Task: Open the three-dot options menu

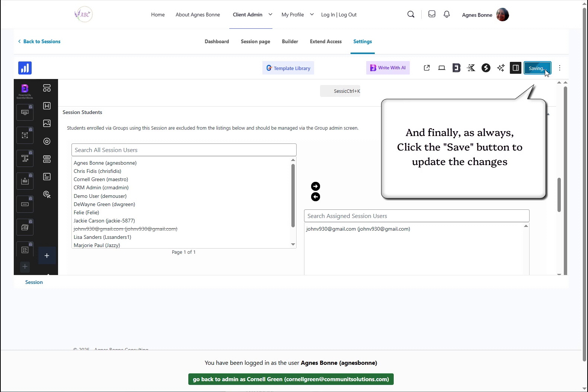Action: [559, 68]
